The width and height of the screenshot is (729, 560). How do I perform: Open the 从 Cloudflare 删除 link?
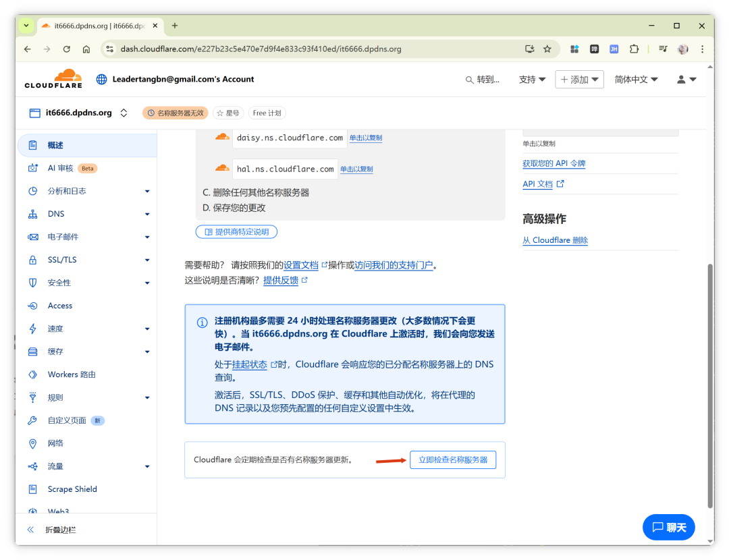(x=555, y=240)
